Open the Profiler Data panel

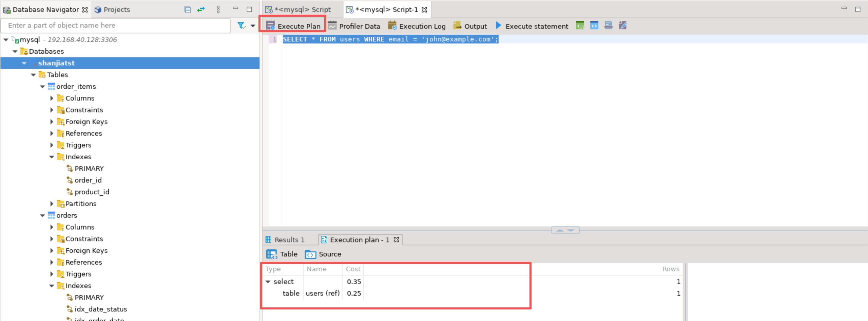coord(354,26)
